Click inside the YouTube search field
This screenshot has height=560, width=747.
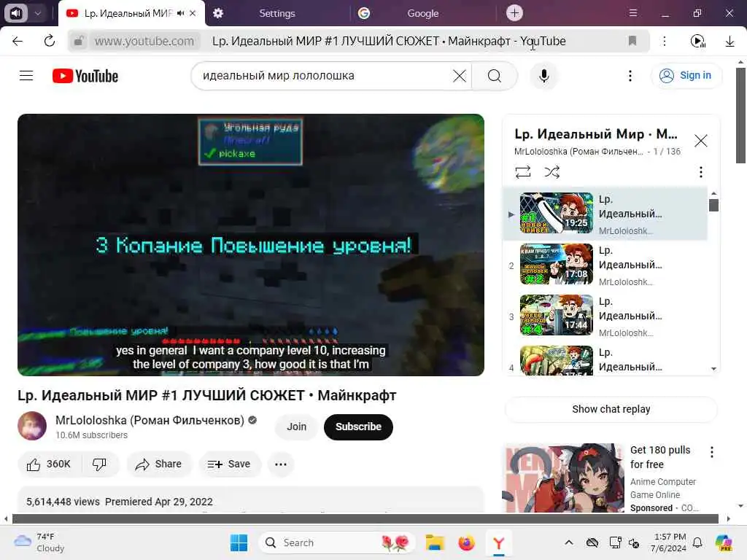(x=324, y=76)
